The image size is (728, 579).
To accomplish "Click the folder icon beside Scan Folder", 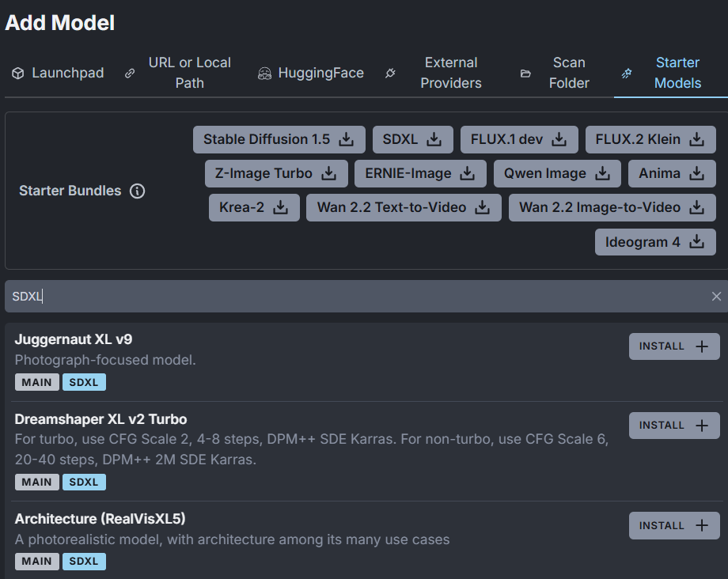I will click(x=525, y=74).
